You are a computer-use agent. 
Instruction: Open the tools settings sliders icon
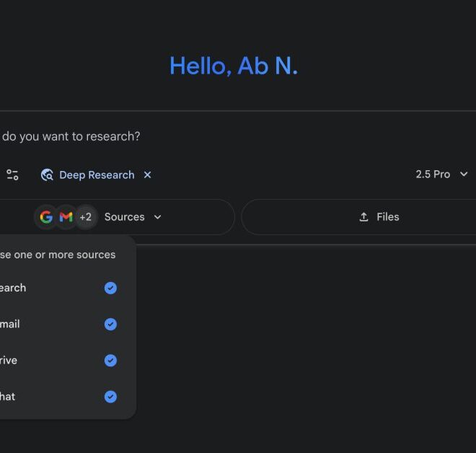[x=12, y=175]
